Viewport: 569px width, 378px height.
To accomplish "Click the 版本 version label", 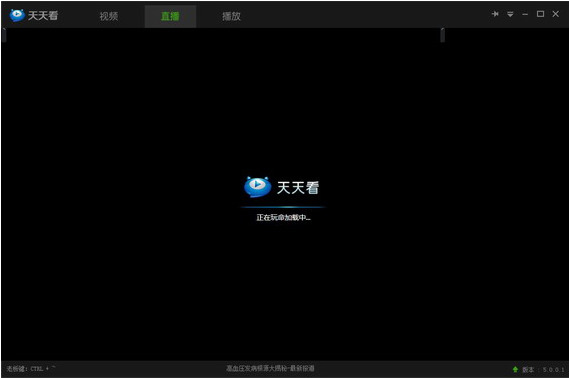I will pos(528,370).
